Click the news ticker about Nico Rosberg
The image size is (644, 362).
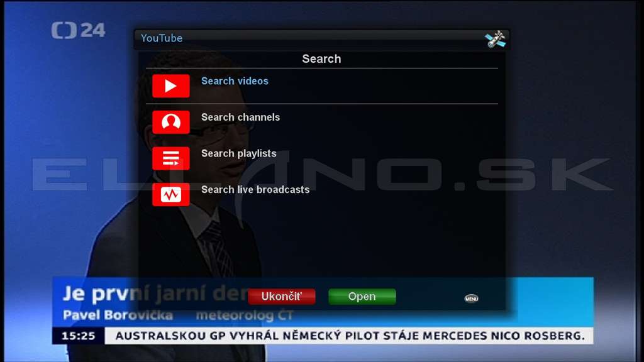(x=350, y=336)
